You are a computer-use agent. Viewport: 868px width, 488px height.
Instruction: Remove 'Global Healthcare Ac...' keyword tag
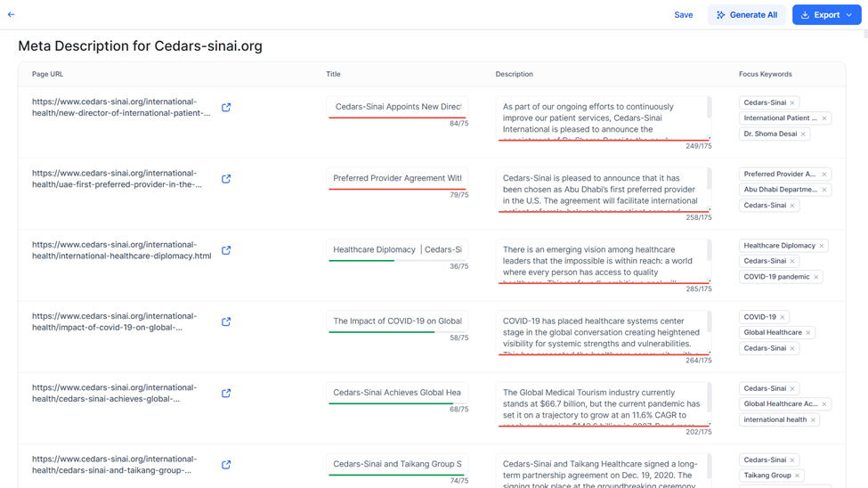(824, 404)
